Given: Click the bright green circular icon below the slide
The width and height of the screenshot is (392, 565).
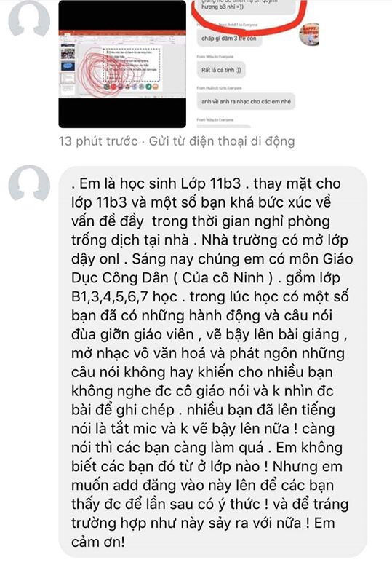Looking at the screenshot, I should pos(148,87).
